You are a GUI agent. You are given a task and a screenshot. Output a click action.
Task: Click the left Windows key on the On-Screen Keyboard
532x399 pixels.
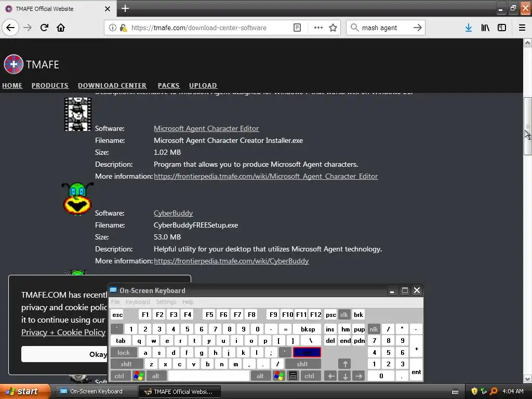click(x=138, y=376)
